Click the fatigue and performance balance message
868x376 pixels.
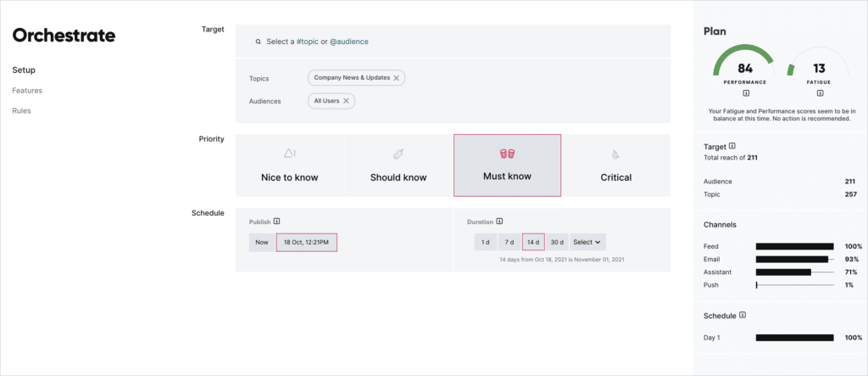click(782, 115)
